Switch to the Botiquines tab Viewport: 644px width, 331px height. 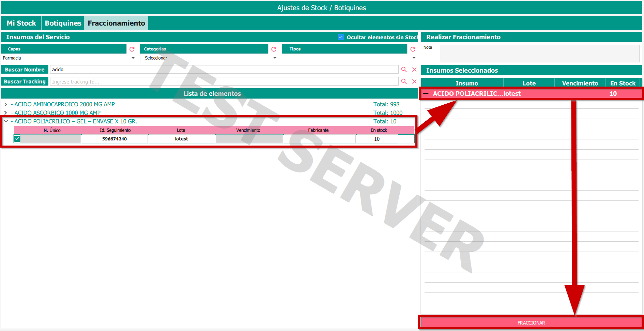point(63,23)
